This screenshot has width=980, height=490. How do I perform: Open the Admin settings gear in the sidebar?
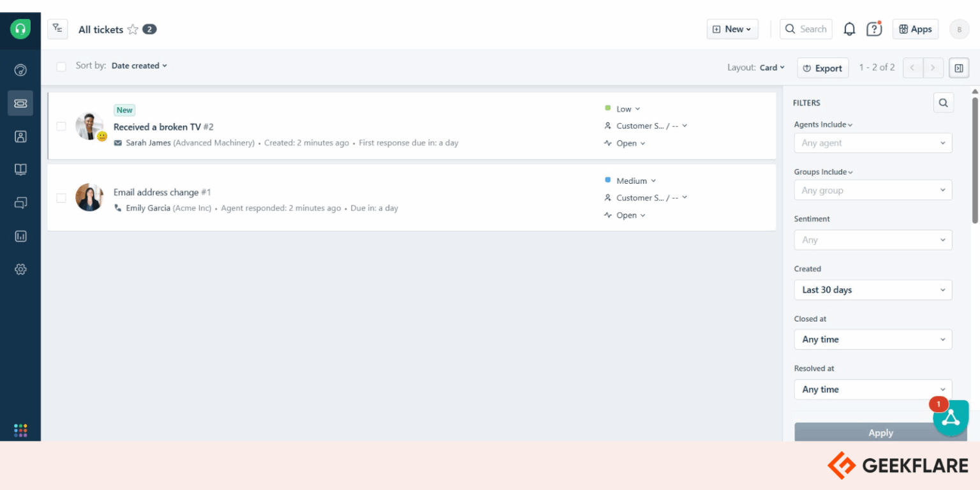[x=20, y=269]
